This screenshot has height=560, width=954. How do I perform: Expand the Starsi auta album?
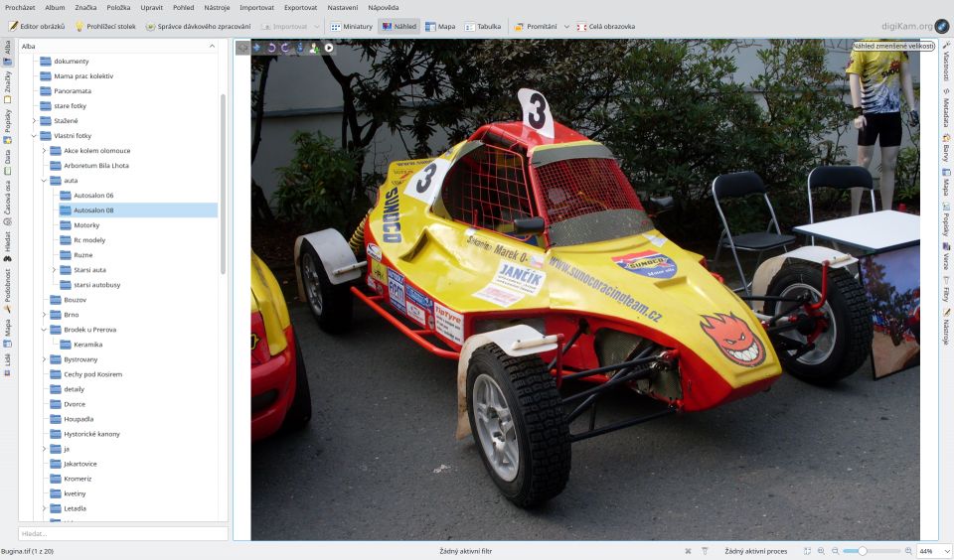pos(54,270)
